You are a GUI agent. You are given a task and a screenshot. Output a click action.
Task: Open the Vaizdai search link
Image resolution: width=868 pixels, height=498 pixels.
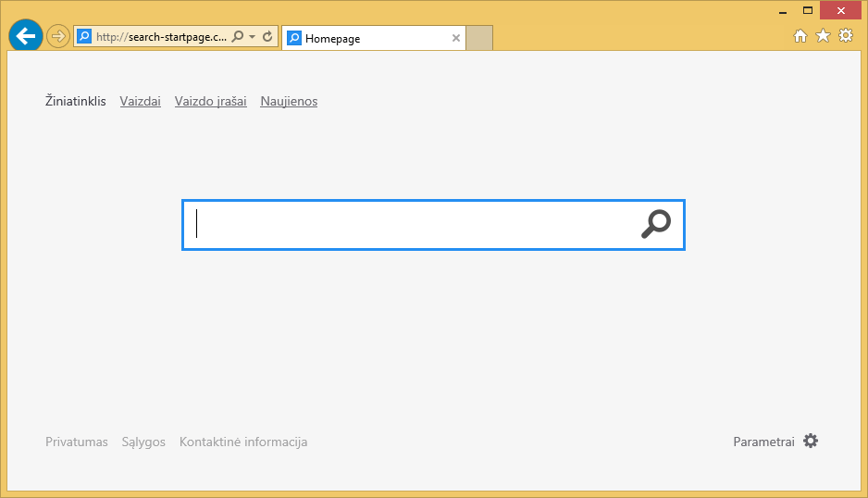point(141,102)
